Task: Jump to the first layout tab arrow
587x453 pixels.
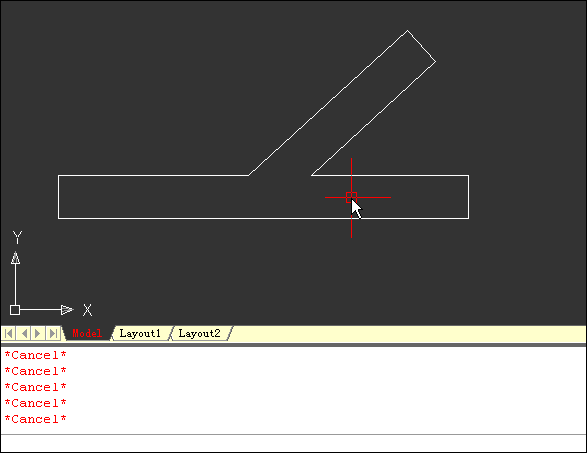Action: click(x=9, y=333)
